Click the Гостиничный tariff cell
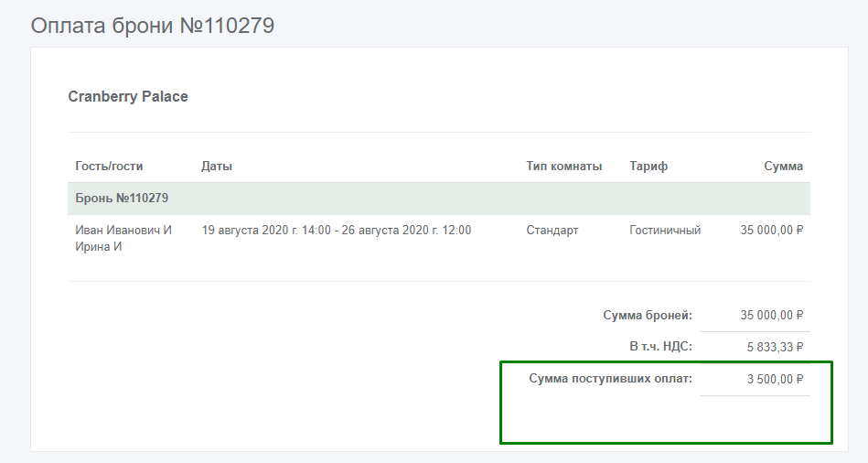Image resolution: width=868 pixels, height=463 pixels. tap(665, 231)
